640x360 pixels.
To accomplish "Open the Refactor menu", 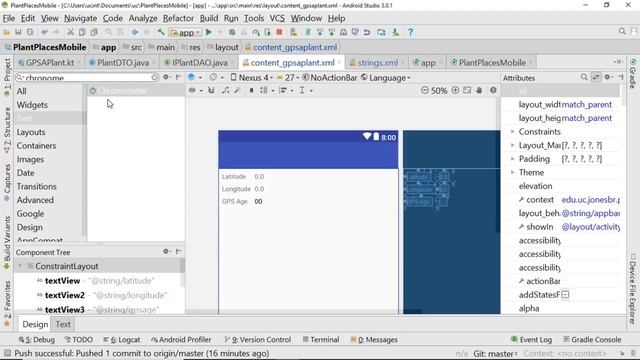I will coord(178,18).
